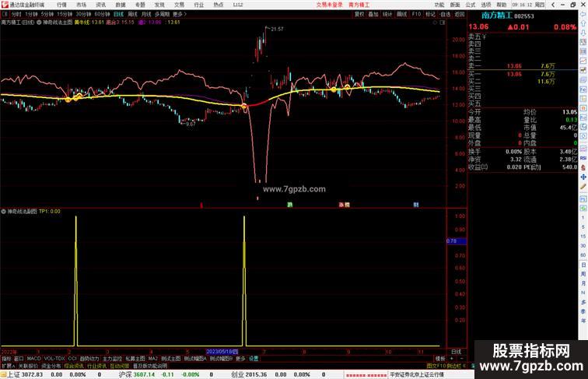The image size is (588, 379).
Task: Open the 行业资讯 tab
Action: click(x=96, y=366)
